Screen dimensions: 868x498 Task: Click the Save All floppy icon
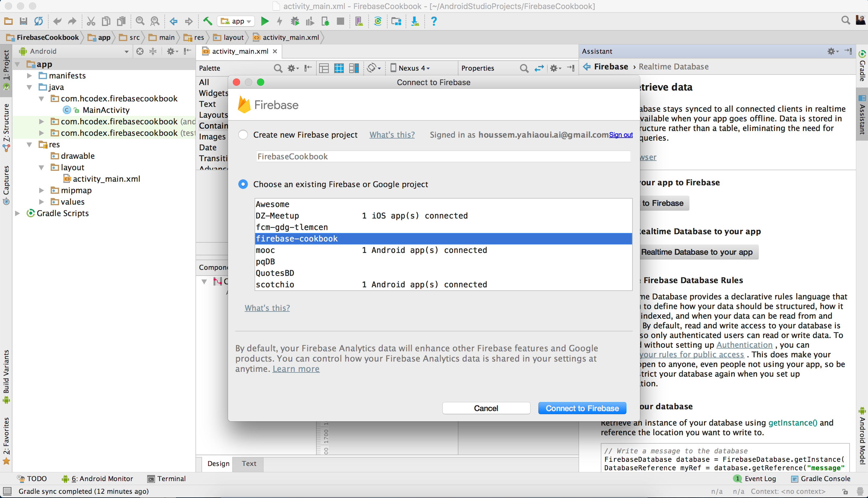[23, 21]
